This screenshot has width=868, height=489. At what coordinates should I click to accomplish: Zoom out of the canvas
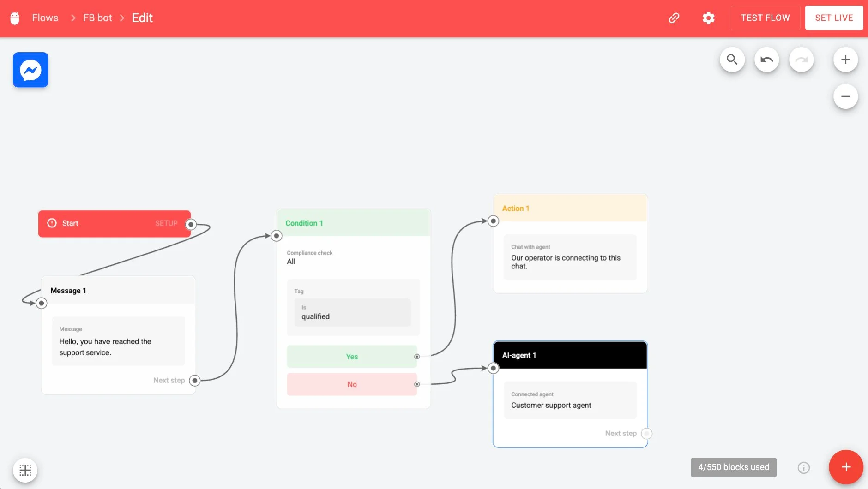click(x=846, y=96)
